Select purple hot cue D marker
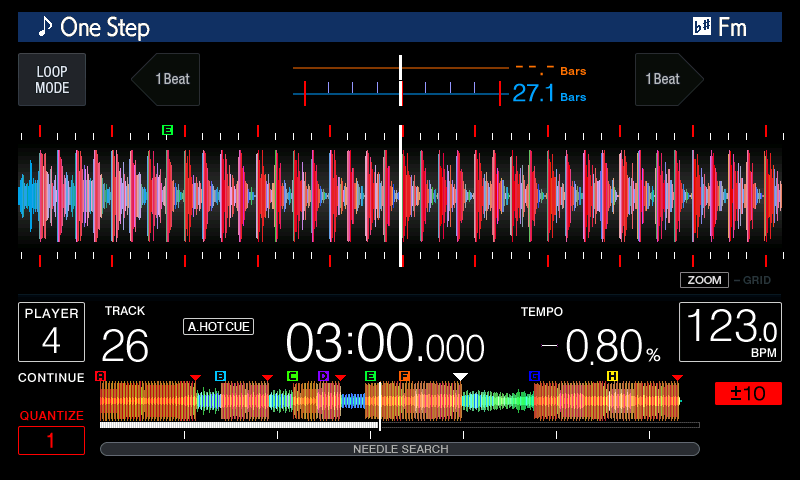800x480 pixels. pos(323,376)
